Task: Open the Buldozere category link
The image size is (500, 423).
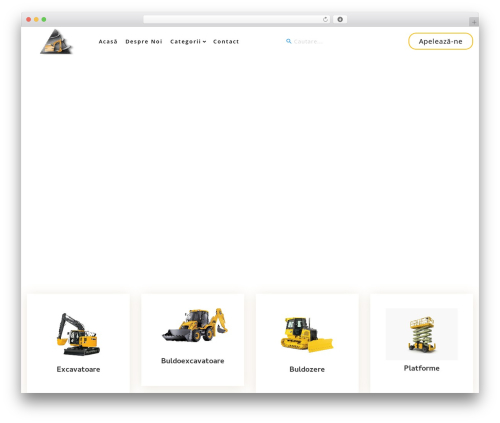Action: (x=307, y=369)
